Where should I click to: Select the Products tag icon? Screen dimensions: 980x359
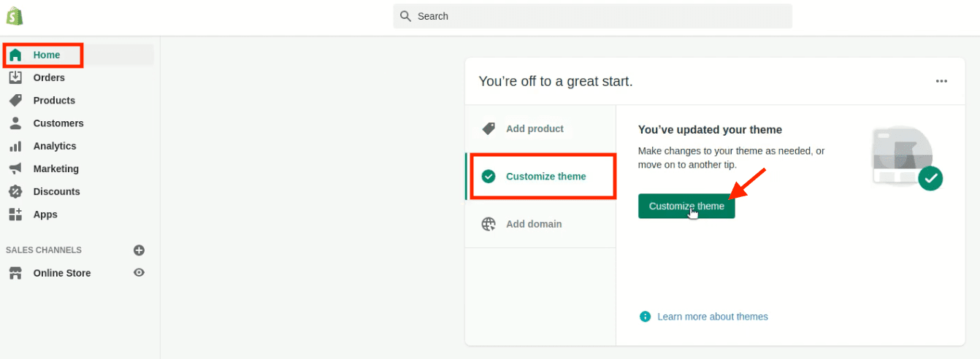point(15,100)
